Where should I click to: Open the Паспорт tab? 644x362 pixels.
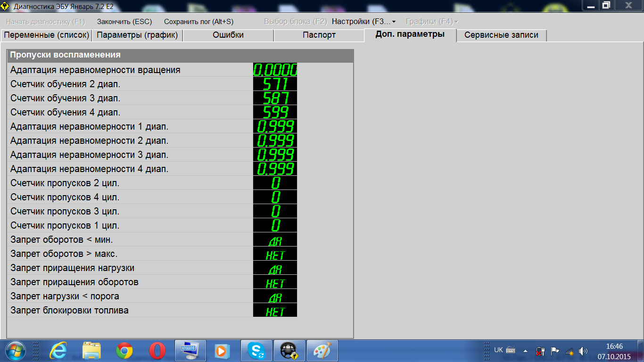[319, 35]
